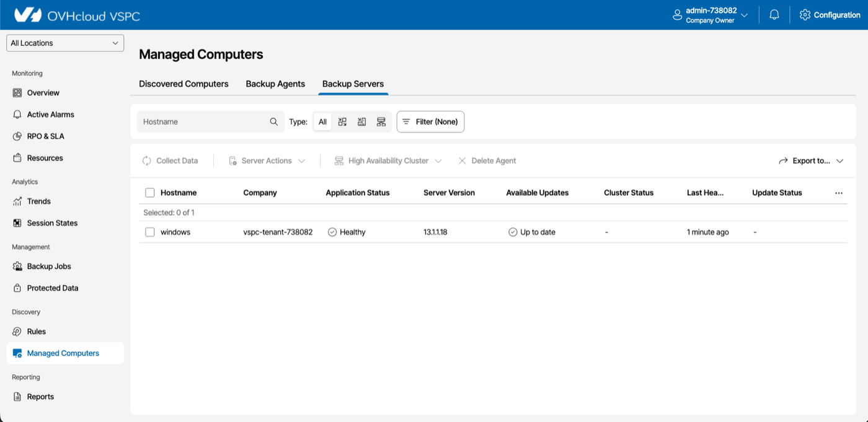Click the Backup Jobs icon
The width and height of the screenshot is (868, 422).
(17, 266)
